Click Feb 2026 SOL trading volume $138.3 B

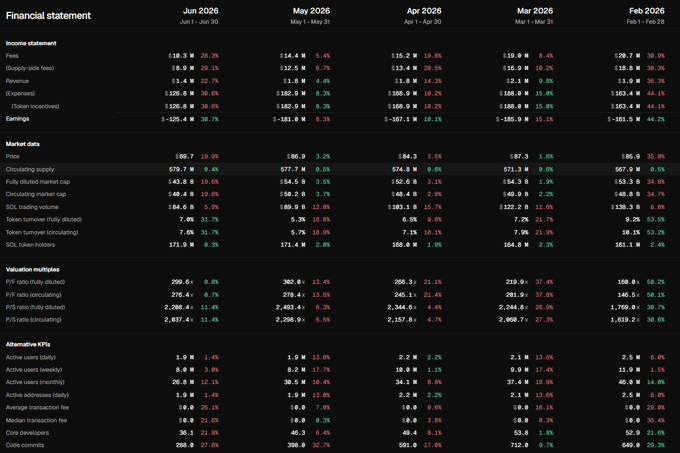coord(625,207)
